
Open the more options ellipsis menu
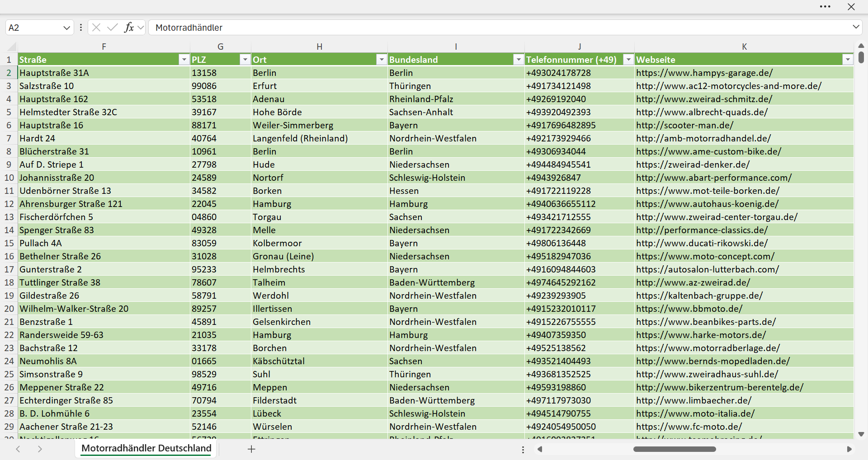click(825, 7)
